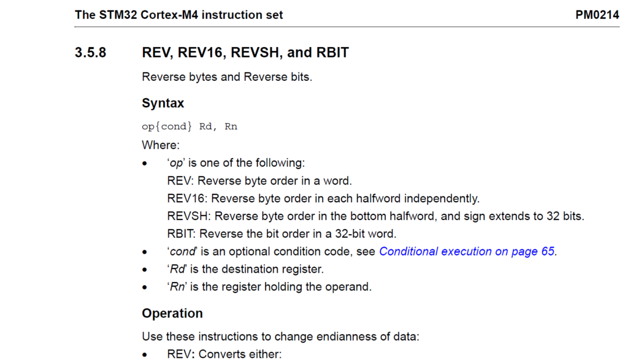Click the STM32 Cortex-M4 instruction set page header
The image size is (628, 364).
[178, 15]
